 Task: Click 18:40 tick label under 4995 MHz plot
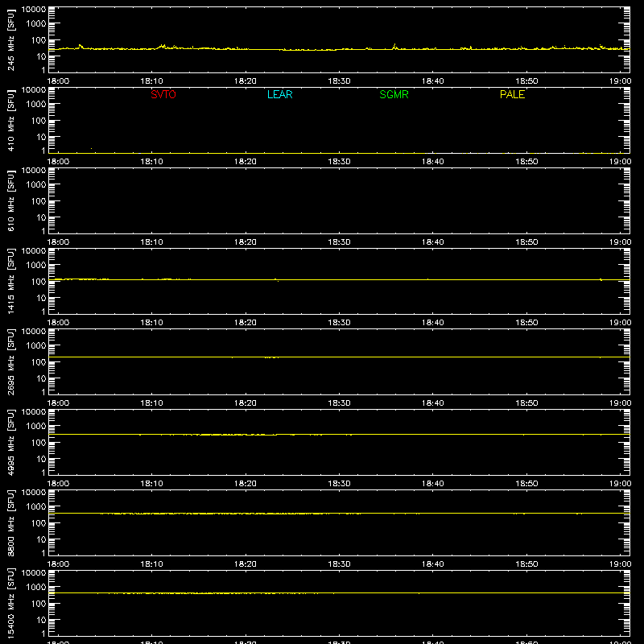433,484
